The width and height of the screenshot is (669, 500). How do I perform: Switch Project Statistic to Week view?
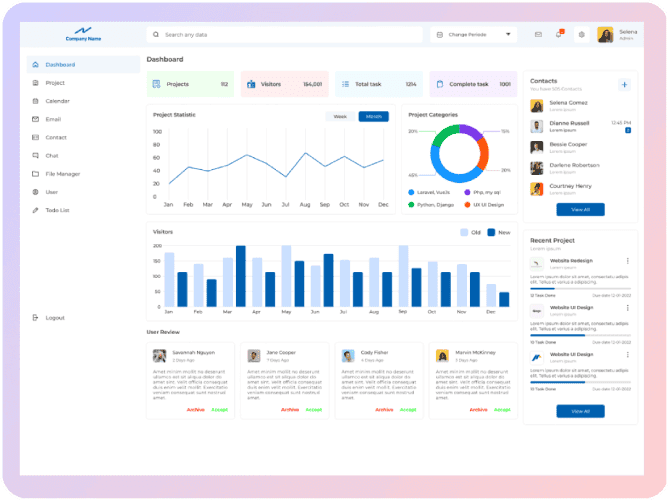click(x=340, y=117)
